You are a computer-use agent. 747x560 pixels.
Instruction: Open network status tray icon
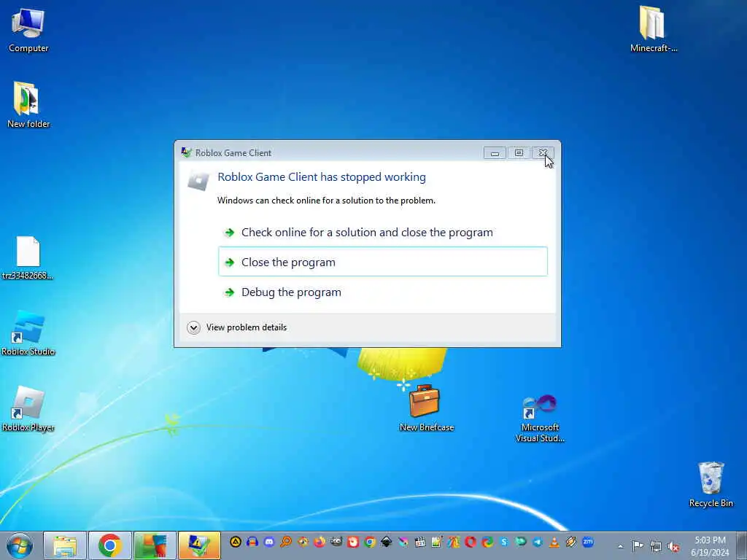(656, 546)
